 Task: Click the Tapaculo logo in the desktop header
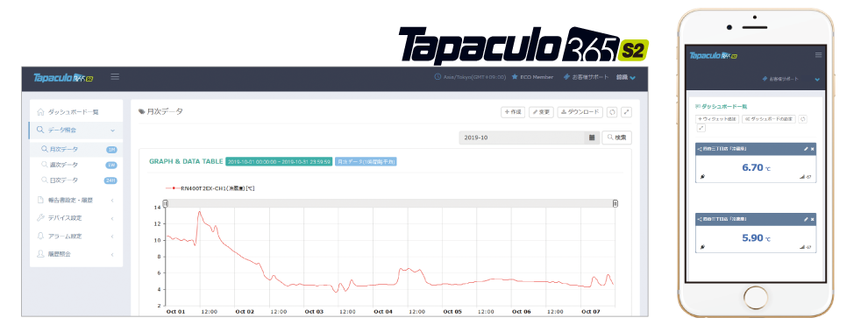[63, 77]
